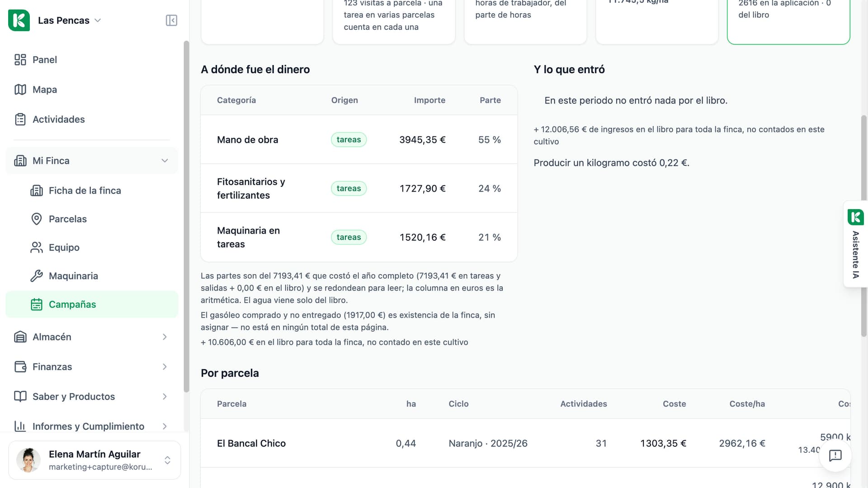Open the feedback chat bubble icon
Image resolution: width=868 pixels, height=488 pixels.
click(835, 455)
